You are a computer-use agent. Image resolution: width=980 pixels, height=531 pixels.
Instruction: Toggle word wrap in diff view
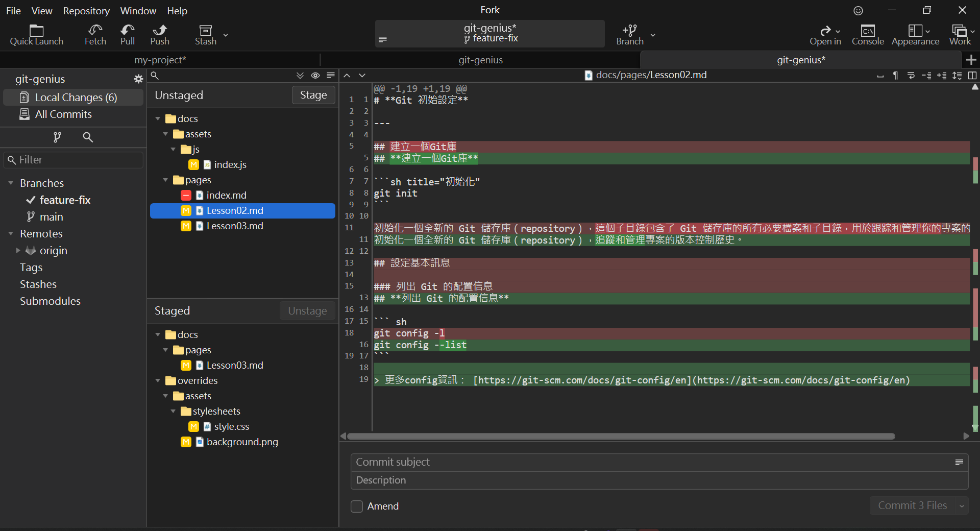click(x=911, y=76)
